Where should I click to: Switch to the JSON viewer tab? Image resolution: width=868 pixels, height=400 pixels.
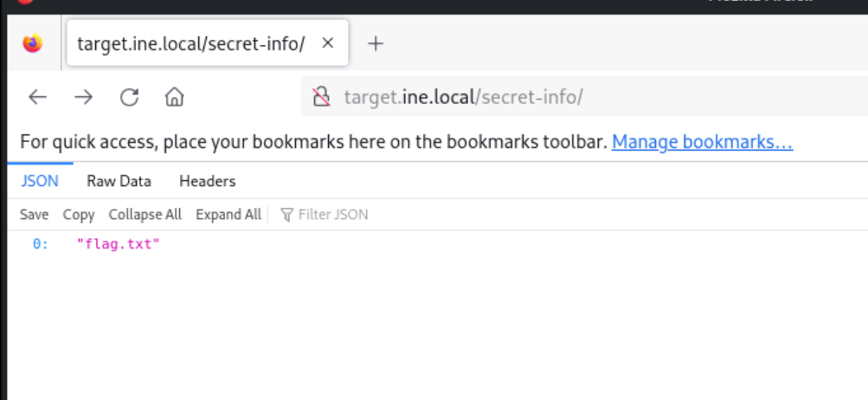pyautogui.click(x=40, y=181)
